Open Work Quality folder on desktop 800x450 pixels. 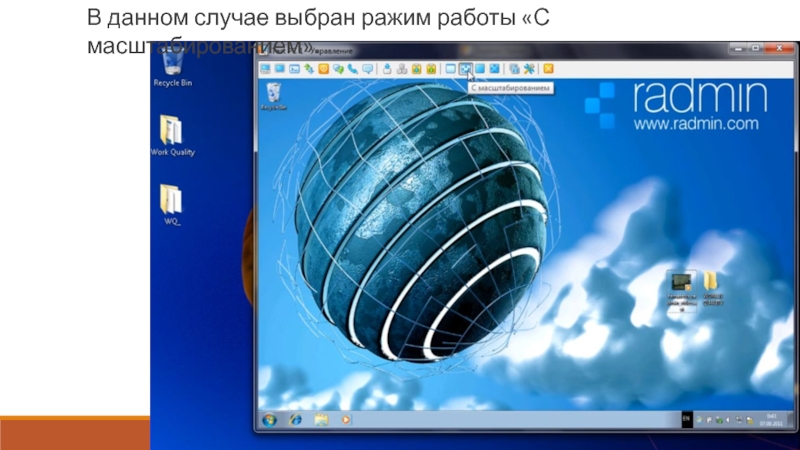click(x=172, y=135)
